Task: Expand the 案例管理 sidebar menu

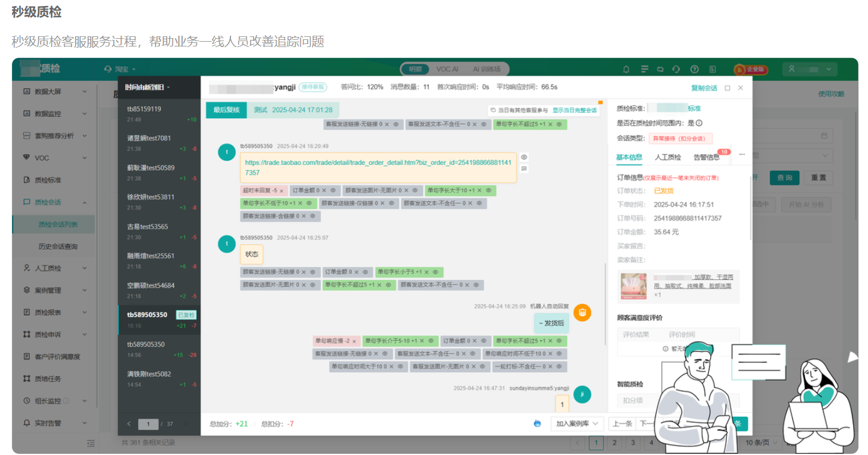Action: (84, 290)
